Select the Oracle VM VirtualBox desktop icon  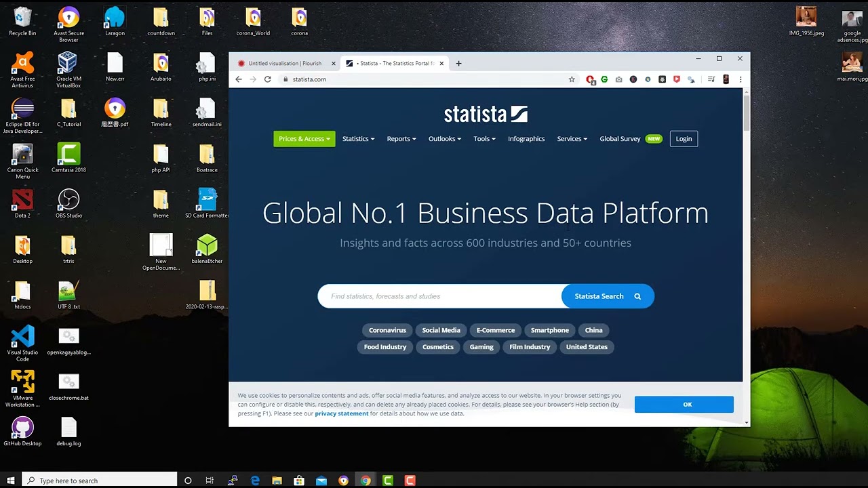68,70
